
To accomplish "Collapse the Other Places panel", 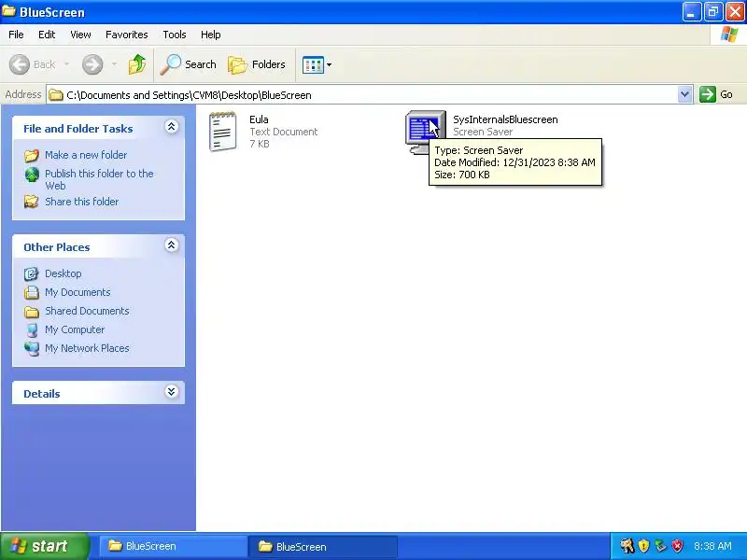I will click(x=172, y=245).
